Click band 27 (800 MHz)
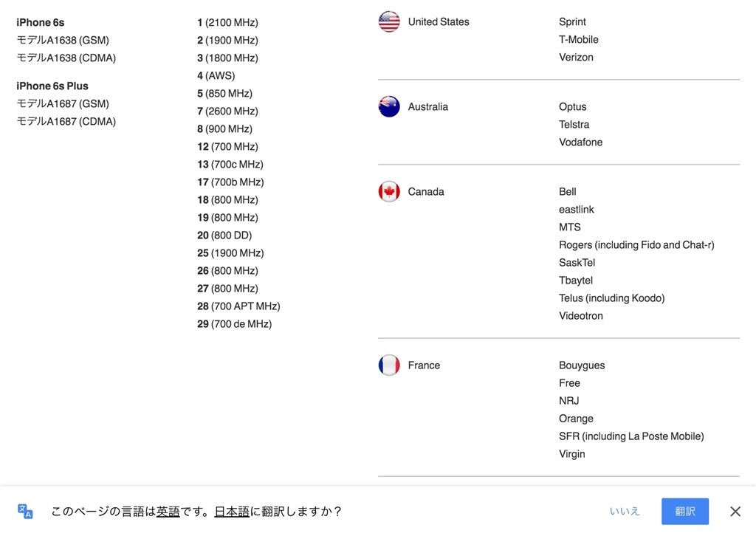756x536 pixels. pyautogui.click(x=227, y=288)
